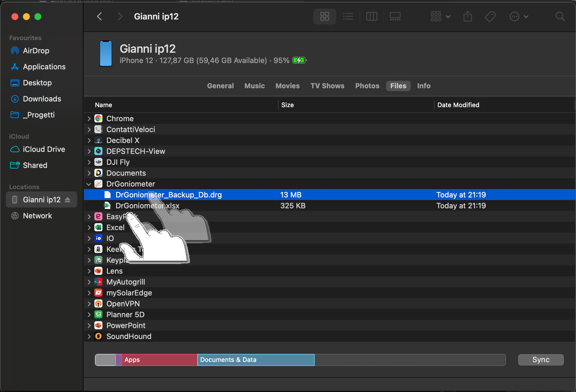
Task: Click the iPhone device icon in header
Action: (106, 53)
